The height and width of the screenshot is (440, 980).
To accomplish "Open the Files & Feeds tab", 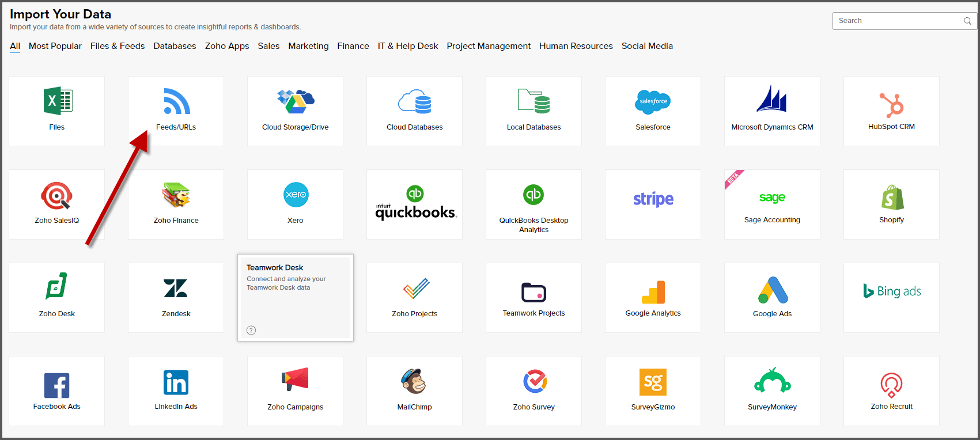I will 118,46.
